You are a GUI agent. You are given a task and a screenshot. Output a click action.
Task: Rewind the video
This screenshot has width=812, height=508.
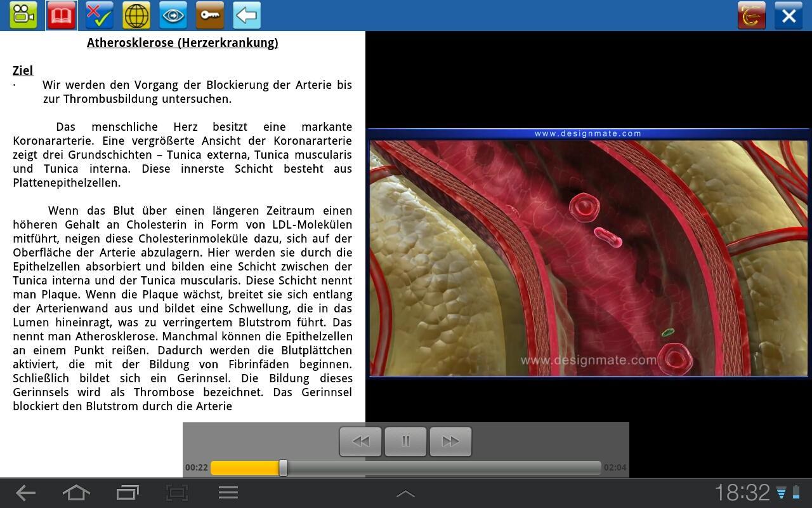pos(360,441)
